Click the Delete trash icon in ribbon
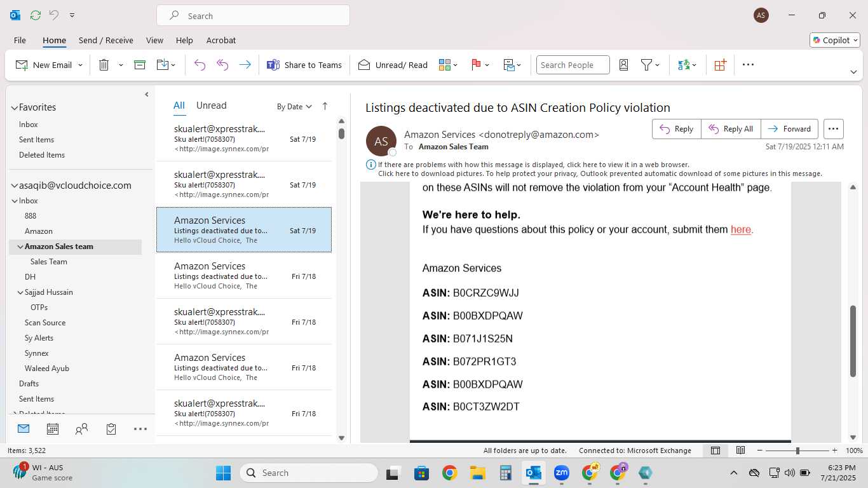Viewport: 868px width, 488px height. tap(104, 65)
